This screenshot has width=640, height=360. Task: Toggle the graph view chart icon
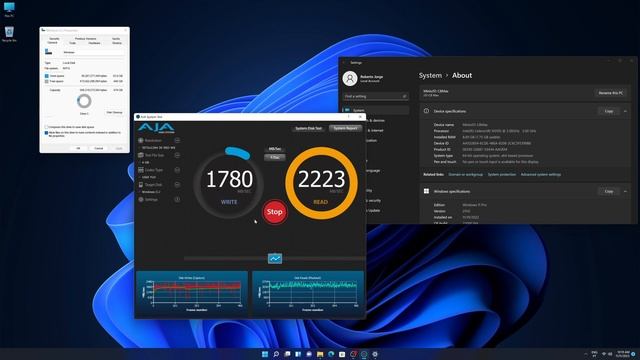click(275, 259)
